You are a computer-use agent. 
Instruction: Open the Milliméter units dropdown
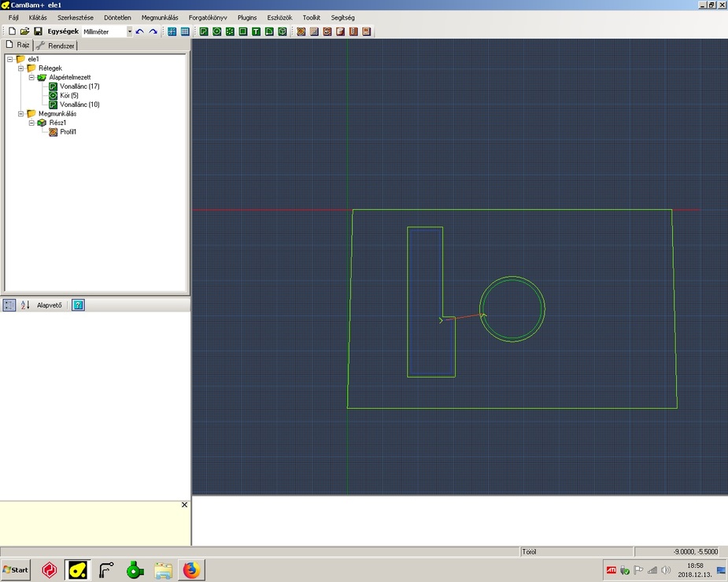point(130,31)
